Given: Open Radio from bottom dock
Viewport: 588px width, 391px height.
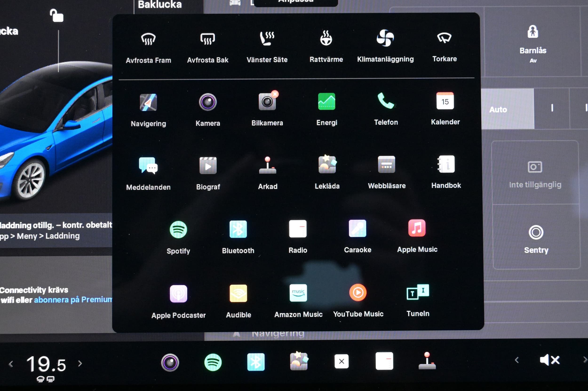Looking at the screenshot, I should 384,361.
